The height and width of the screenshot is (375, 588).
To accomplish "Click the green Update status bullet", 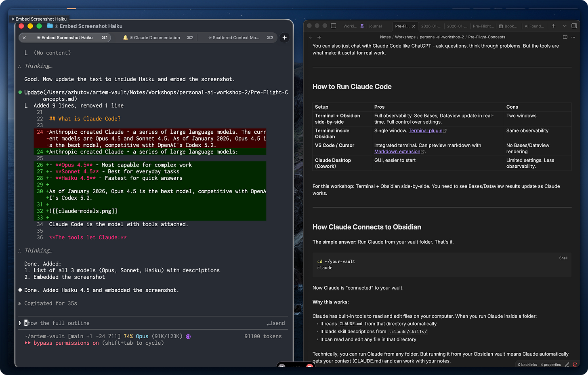I will click(x=20, y=92).
